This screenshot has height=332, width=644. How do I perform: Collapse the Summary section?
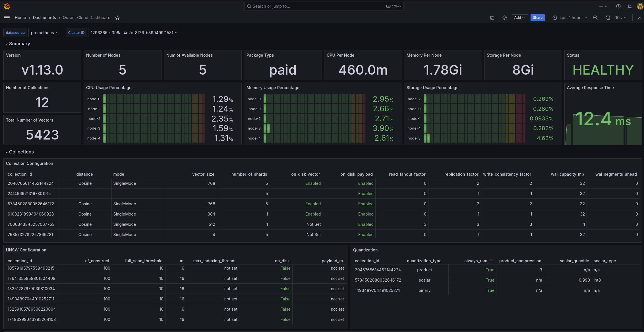point(18,44)
